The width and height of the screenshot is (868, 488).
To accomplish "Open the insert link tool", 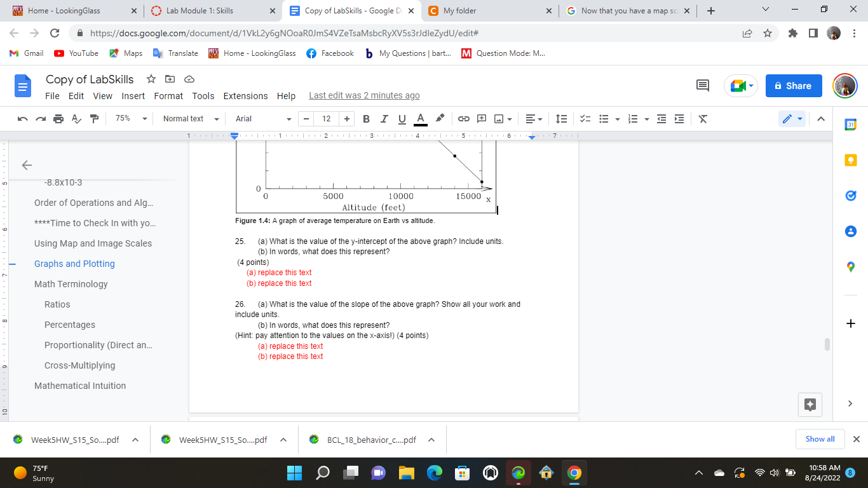I will pyautogui.click(x=463, y=119).
